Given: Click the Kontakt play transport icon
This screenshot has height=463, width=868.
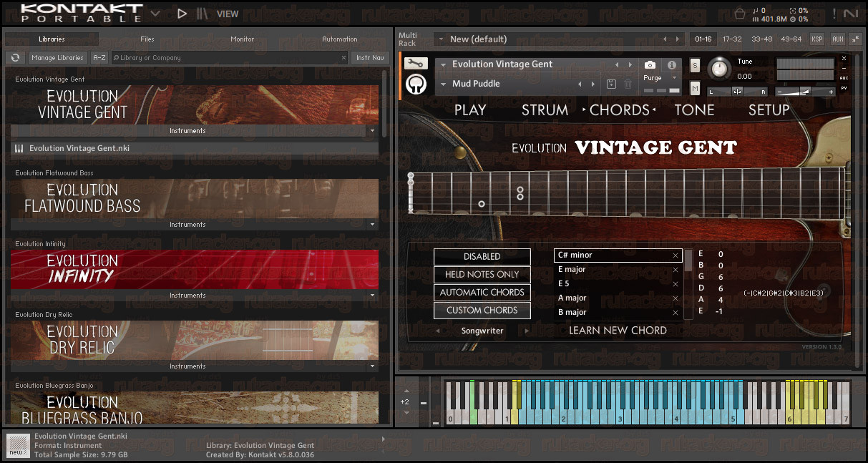Looking at the screenshot, I should [x=182, y=13].
